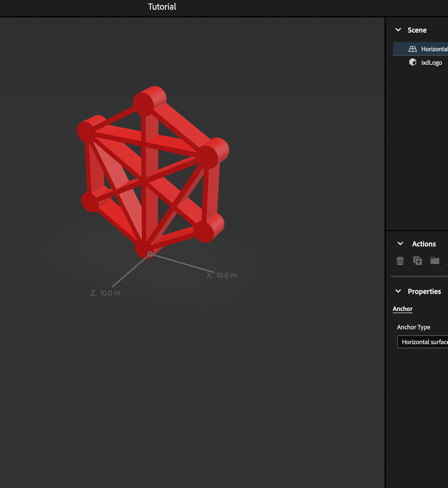Collapse the Properties panel
This screenshot has width=448, height=488.
[x=398, y=291]
